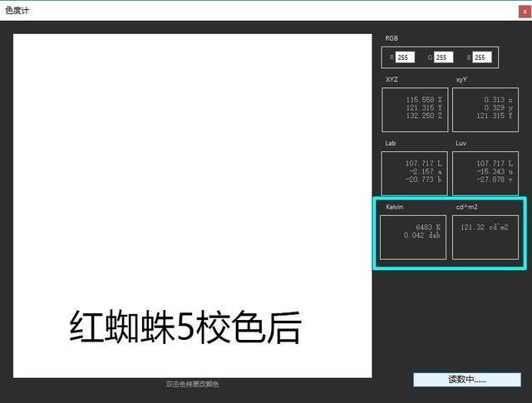
Task: Click the -2.157 a value
Action: pos(425,172)
